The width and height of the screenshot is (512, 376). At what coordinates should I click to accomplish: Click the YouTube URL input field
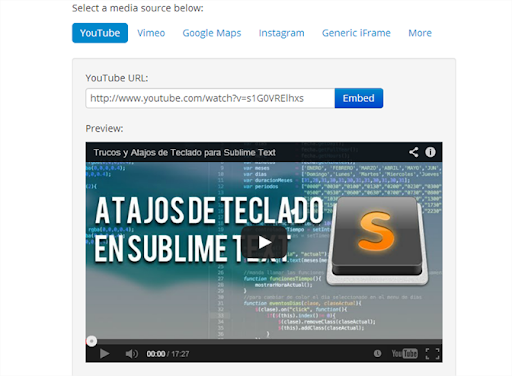(x=210, y=98)
